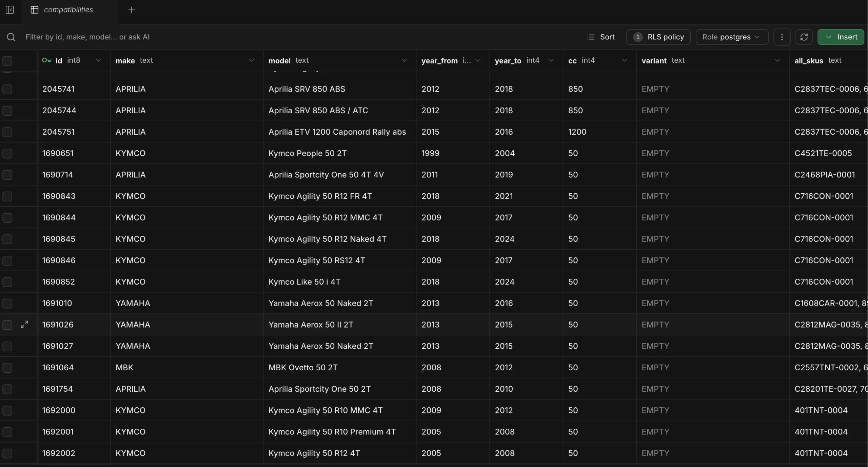Viewport: 868px width, 467px height.
Task: Select cell Aprilia SRV 850 ABS / ATC
Action: pyautogui.click(x=340, y=110)
